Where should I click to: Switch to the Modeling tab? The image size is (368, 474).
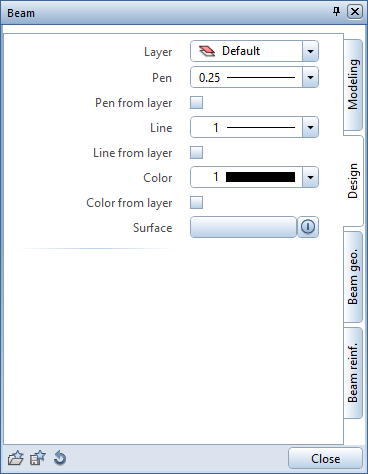point(353,85)
